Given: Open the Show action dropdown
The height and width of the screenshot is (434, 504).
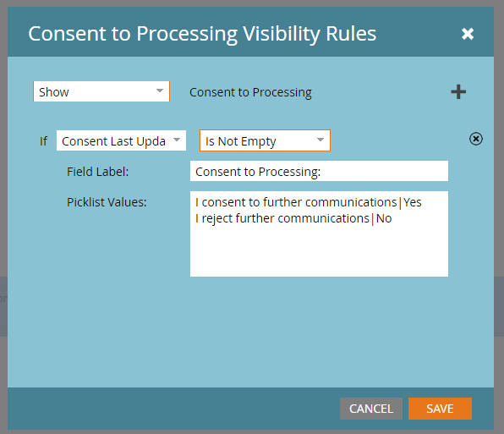Looking at the screenshot, I should [x=101, y=91].
